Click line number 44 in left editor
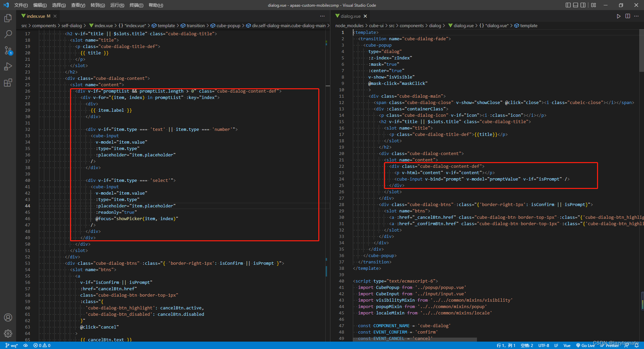The image size is (644, 349). click(28, 206)
